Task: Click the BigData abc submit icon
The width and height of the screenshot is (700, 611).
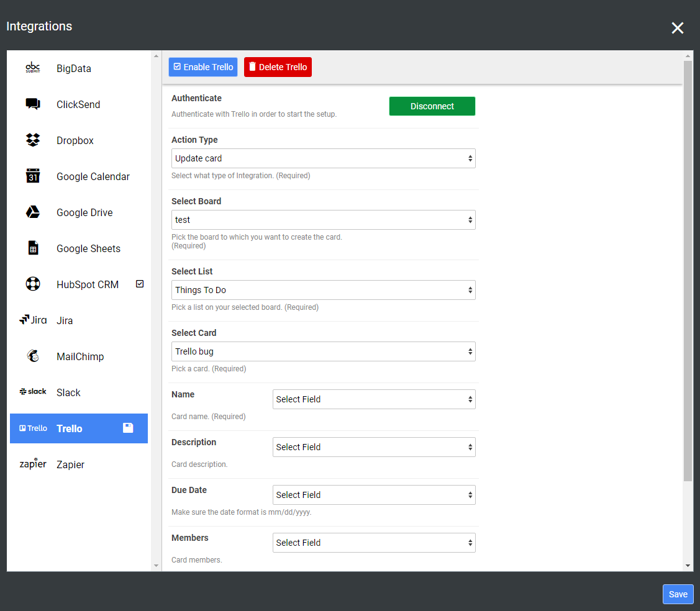Action: [x=32, y=68]
